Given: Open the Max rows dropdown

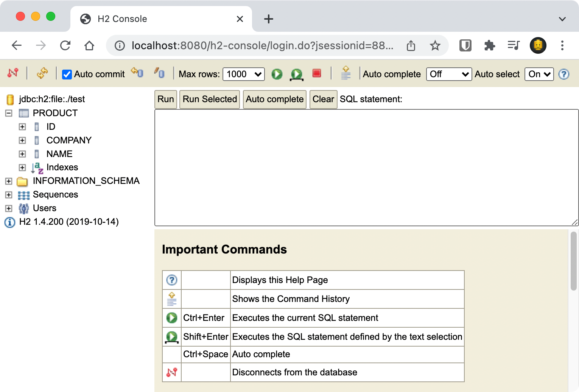Looking at the screenshot, I should click(x=244, y=74).
